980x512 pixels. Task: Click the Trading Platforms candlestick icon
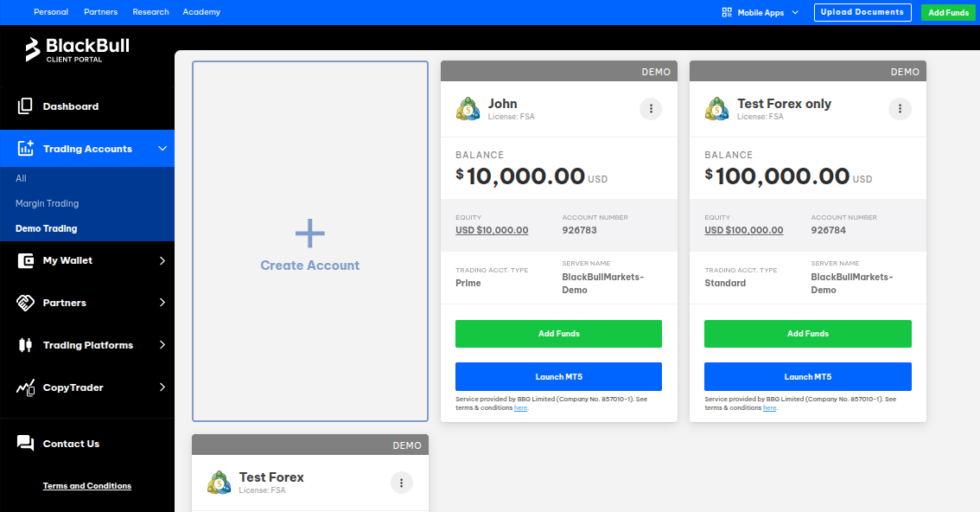25,345
